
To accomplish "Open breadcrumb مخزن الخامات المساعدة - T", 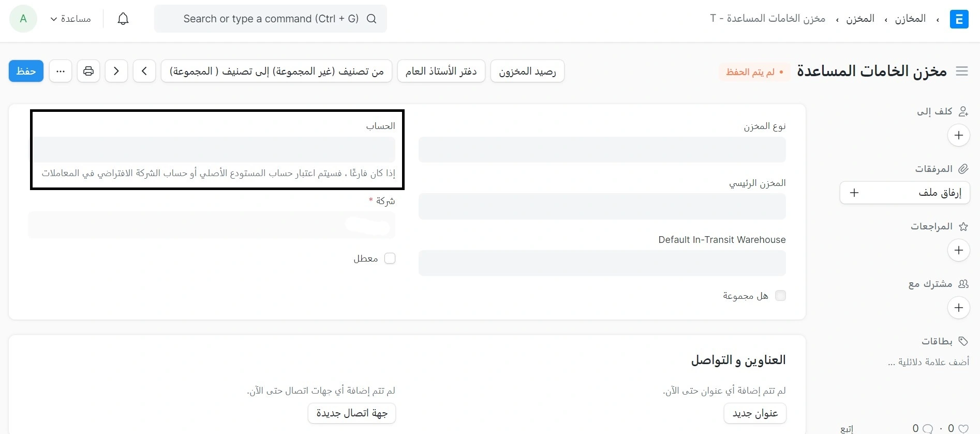I will pyautogui.click(x=767, y=19).
